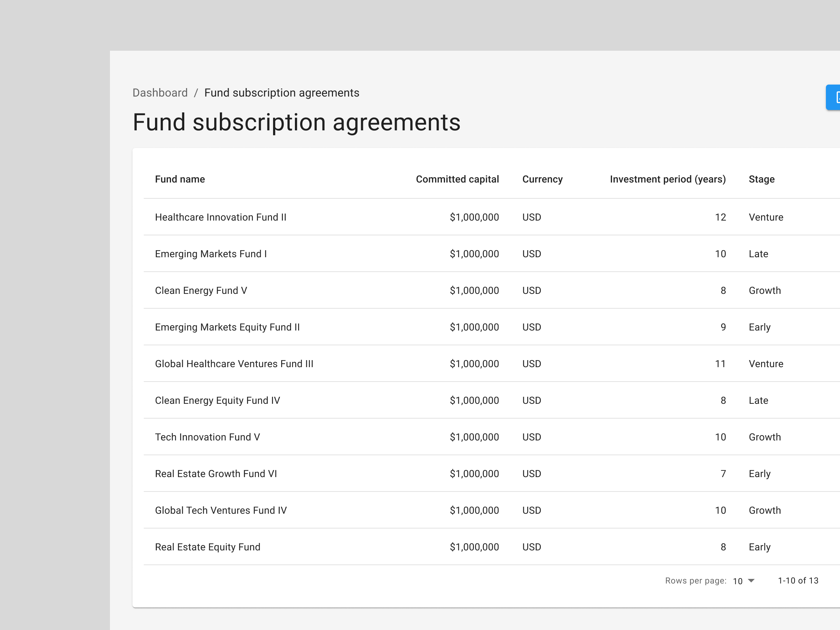Click Investment period (years) column header
Image resolution: width=840 pixels, height=630 pixels.
click(668, 179)
